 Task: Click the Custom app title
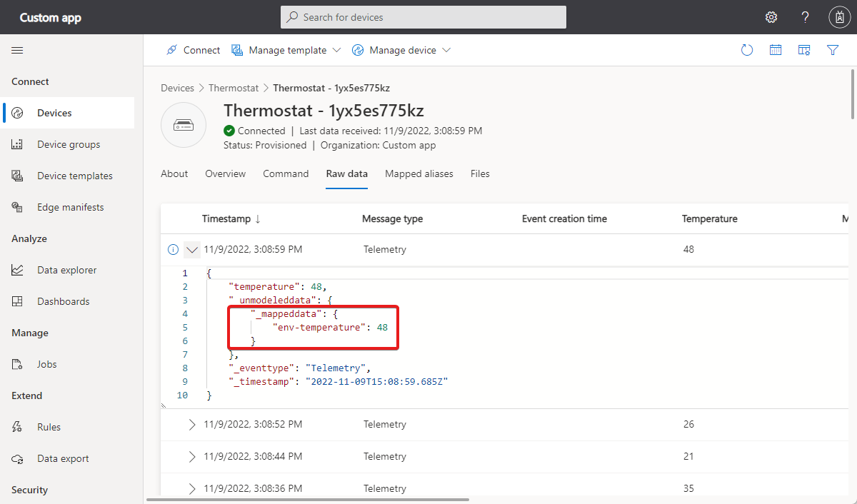click(x=50, y=17)
